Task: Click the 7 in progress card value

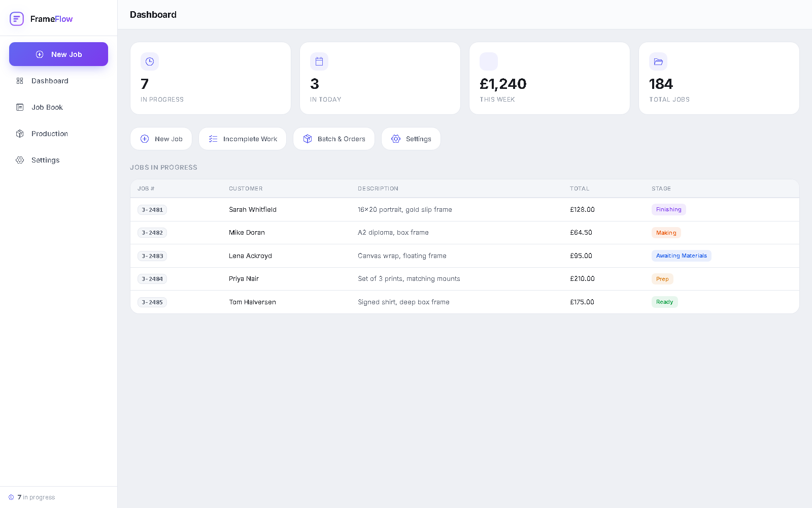Action: (145, 84)
